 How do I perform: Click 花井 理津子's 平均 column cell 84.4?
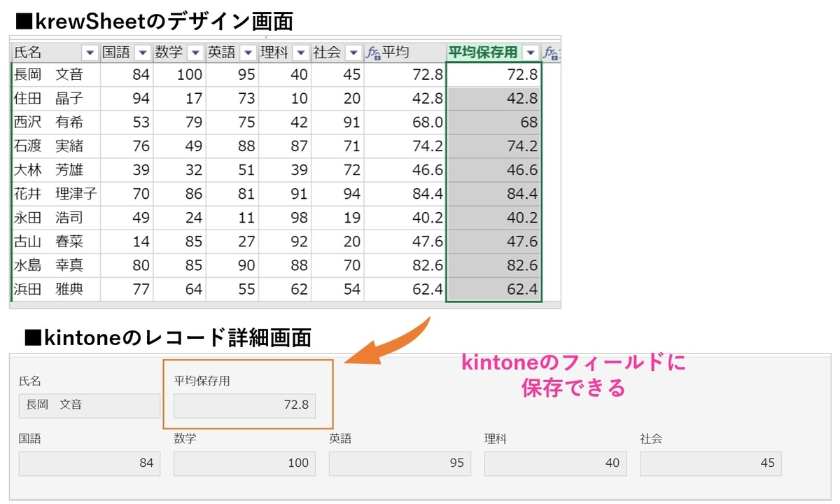click(x=405, y=194)
